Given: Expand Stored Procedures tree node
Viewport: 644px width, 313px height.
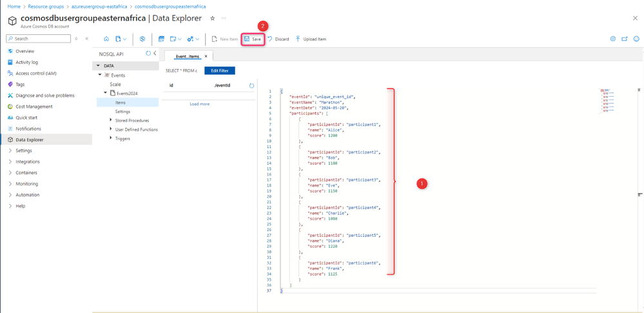Looking at the screenshot, I should click(111, 120).
